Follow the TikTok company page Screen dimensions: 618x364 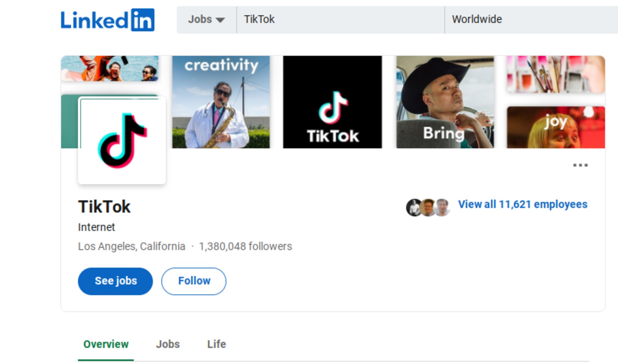tap(194, 281)
